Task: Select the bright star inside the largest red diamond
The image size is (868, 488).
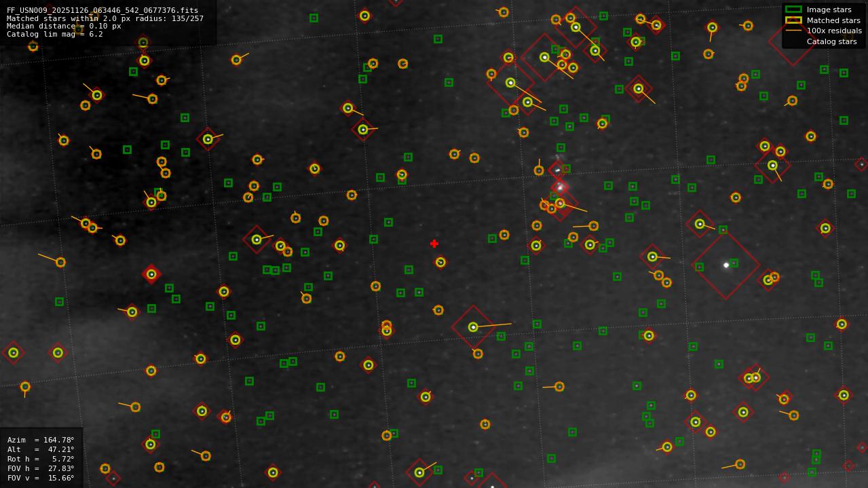Action: [726, 265]
